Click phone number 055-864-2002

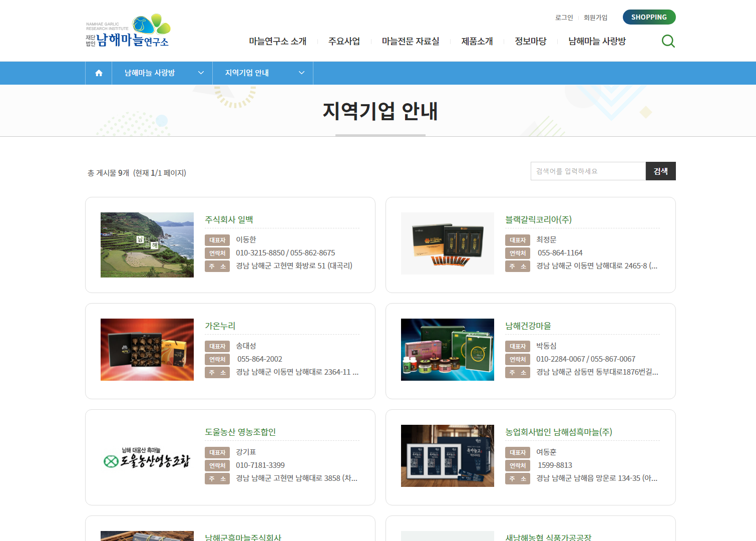coord(260,359)
